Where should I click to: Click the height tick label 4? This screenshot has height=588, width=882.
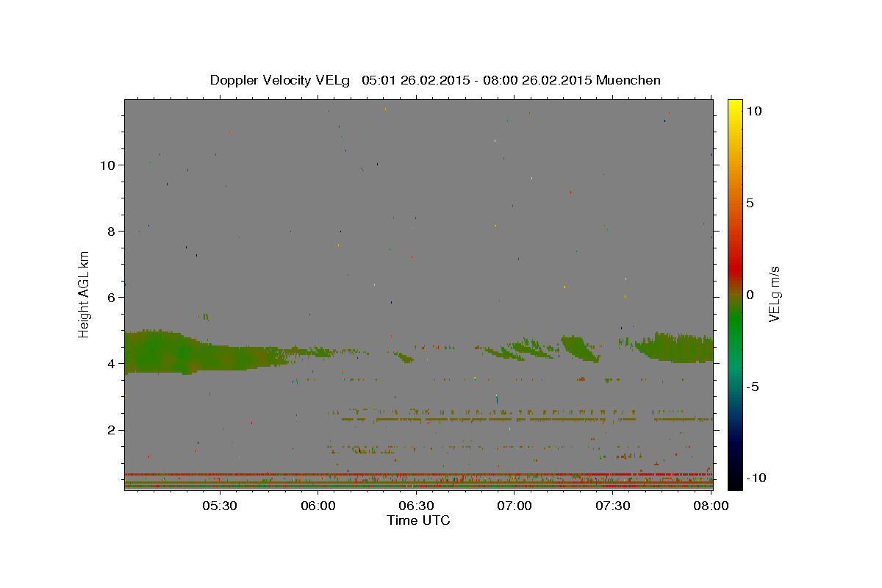click(x=111, y=363)
